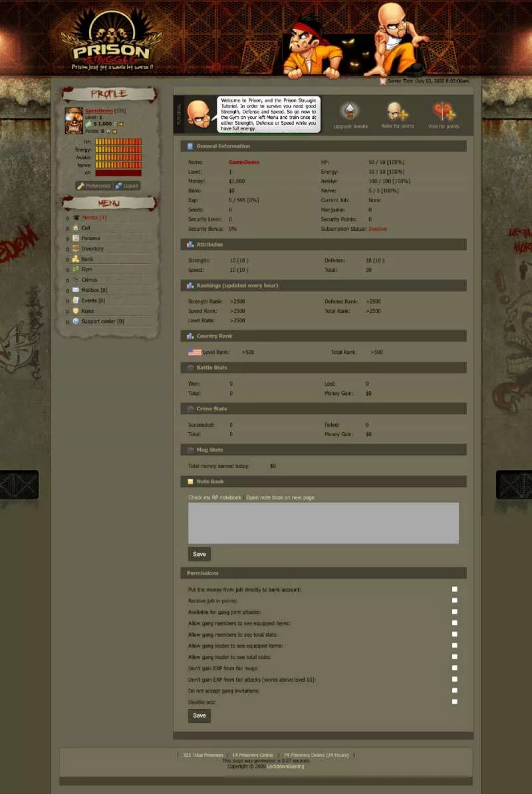
Task: Click inside the notebook text area
Action: (x=323, y=523)
